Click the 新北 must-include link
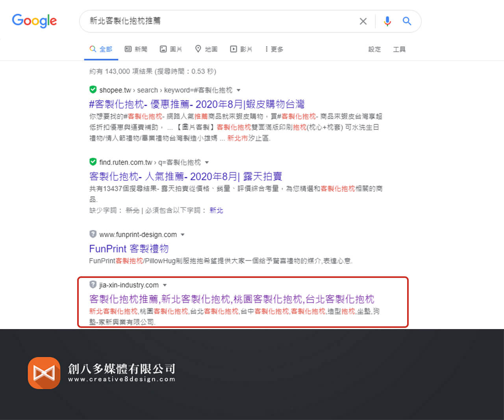The width and height of the screenshot is (504, 420). point(216,211)
